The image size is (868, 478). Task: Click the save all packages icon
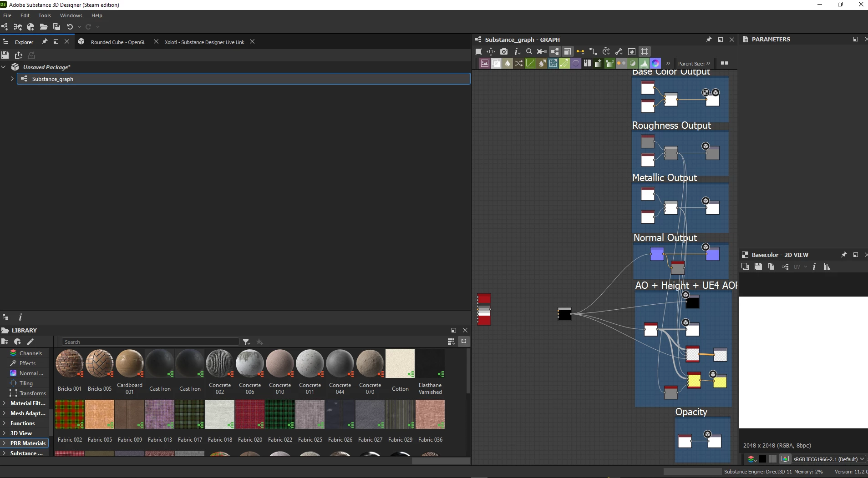point(56,27)
